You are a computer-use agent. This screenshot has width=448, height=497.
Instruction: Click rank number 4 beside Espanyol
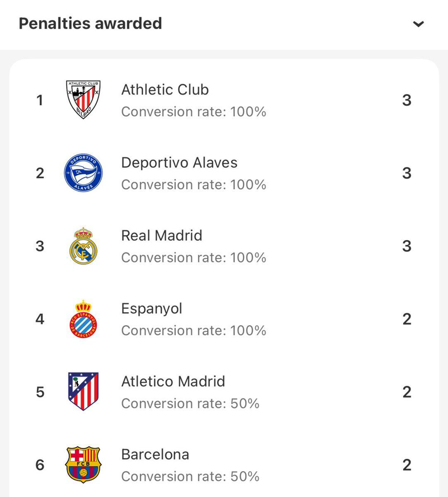40,319
